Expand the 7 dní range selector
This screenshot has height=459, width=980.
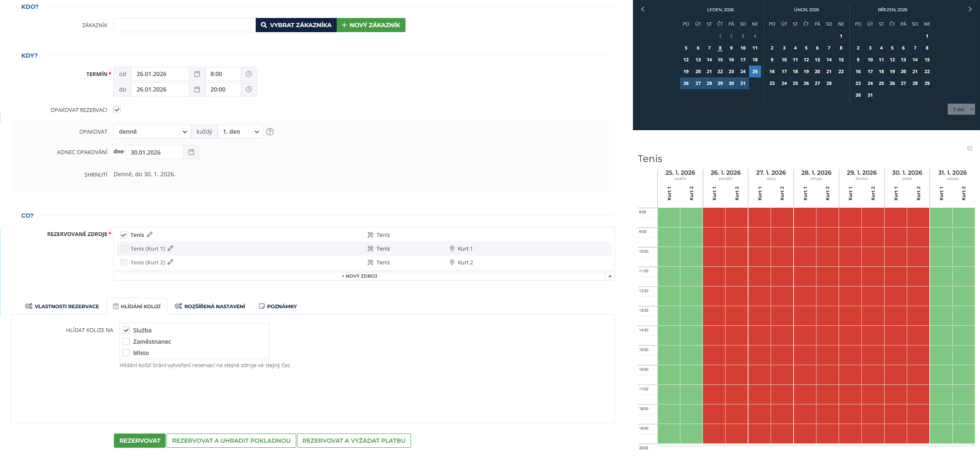tap(961, 109)
